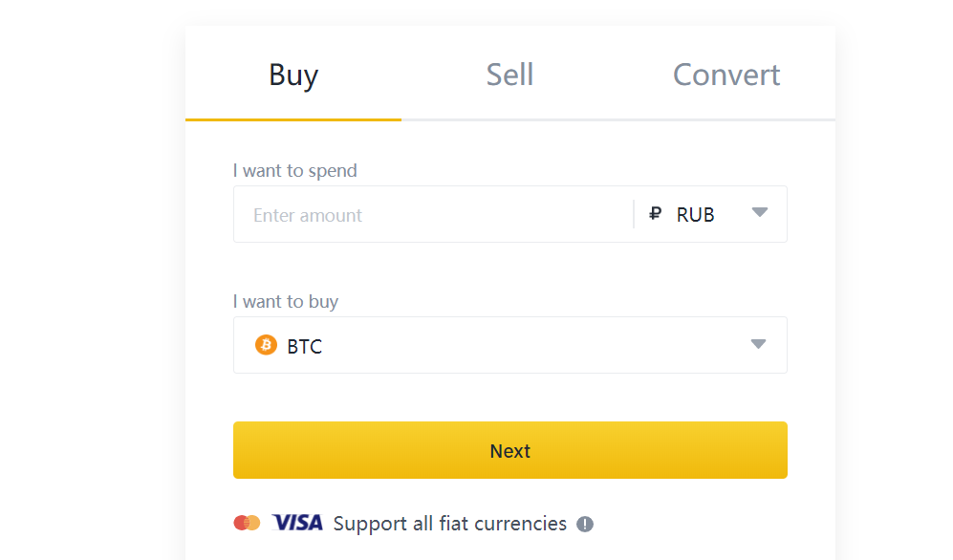This screenshot has width=953, height=560.
Task: Click the I want to spend label
Action: 295,170
